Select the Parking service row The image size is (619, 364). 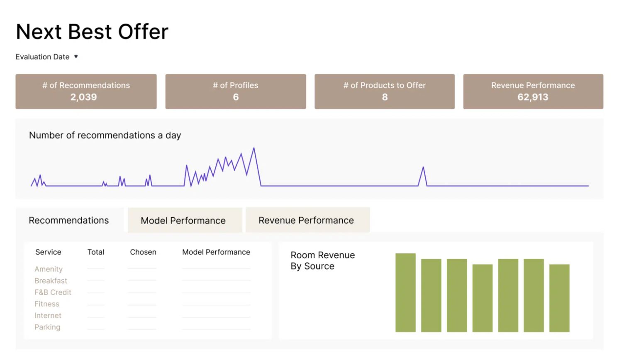pyautogui.click(x=47, y=327)
